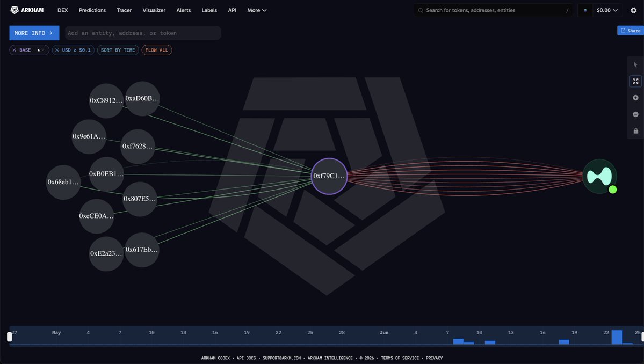Viewport: 644px width, 364px height.
Task: Toggle the FLOW ALL filter
Action: tap(156, 50)
